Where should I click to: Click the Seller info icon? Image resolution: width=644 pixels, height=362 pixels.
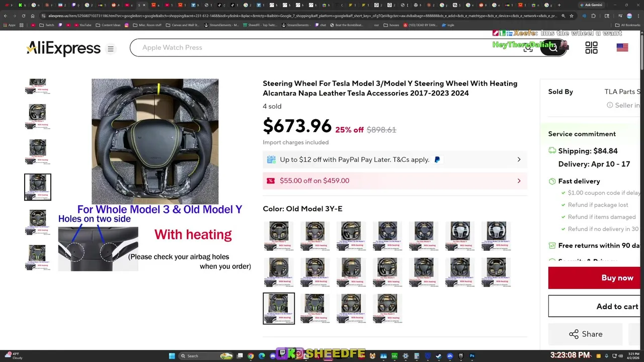tap(610, 105)
